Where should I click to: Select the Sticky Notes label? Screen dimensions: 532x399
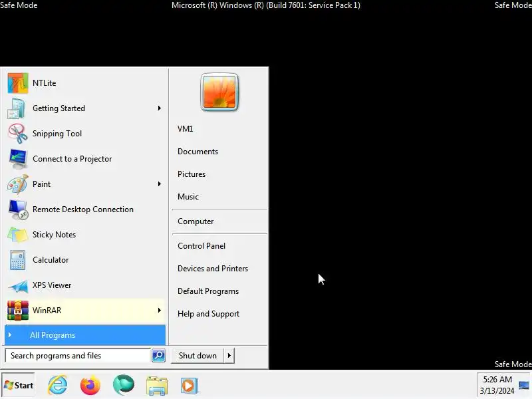point(54,235)
